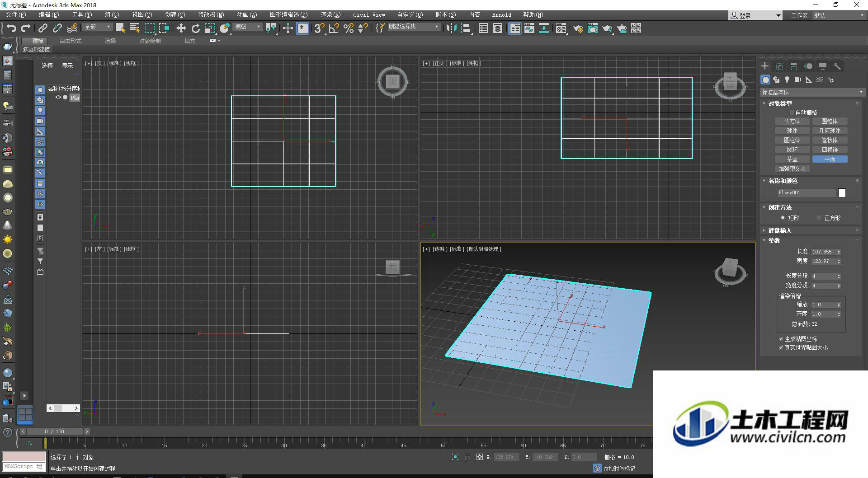
Task: Open the 标准基本体 dropdown
Action: tap(812, 92)
